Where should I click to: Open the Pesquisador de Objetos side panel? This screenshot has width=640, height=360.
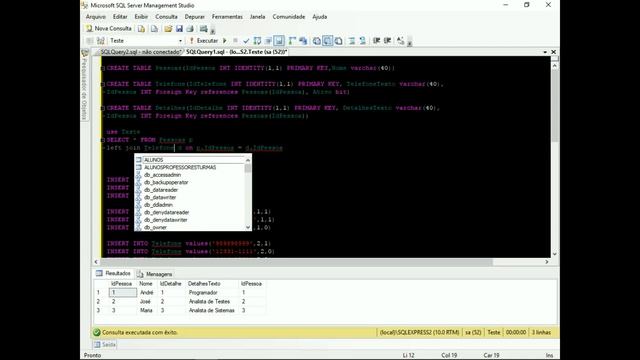point(84,86)
